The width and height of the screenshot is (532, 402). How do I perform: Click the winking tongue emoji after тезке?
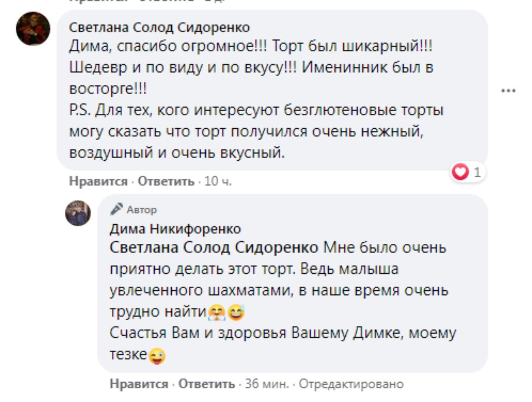point(157,356)
